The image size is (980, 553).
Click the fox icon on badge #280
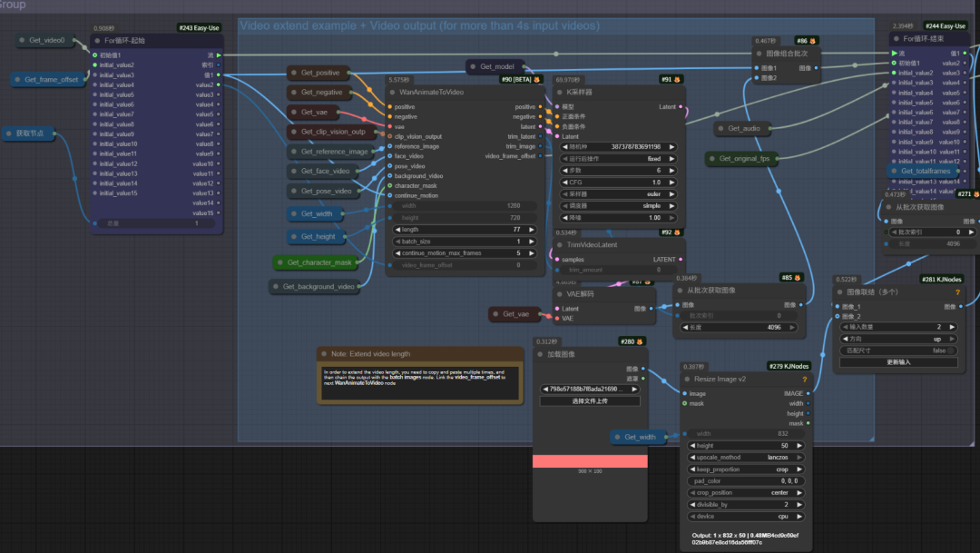pos(640,341)
